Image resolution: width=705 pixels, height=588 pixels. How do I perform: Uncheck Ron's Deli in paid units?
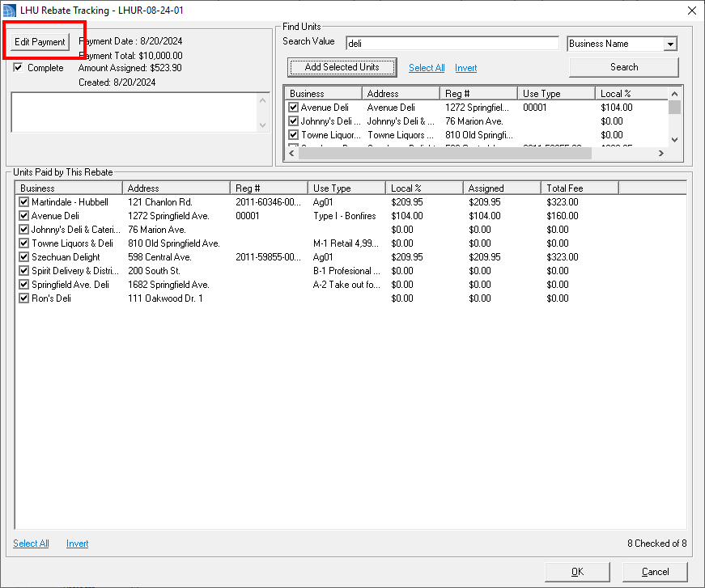(23, 298)
